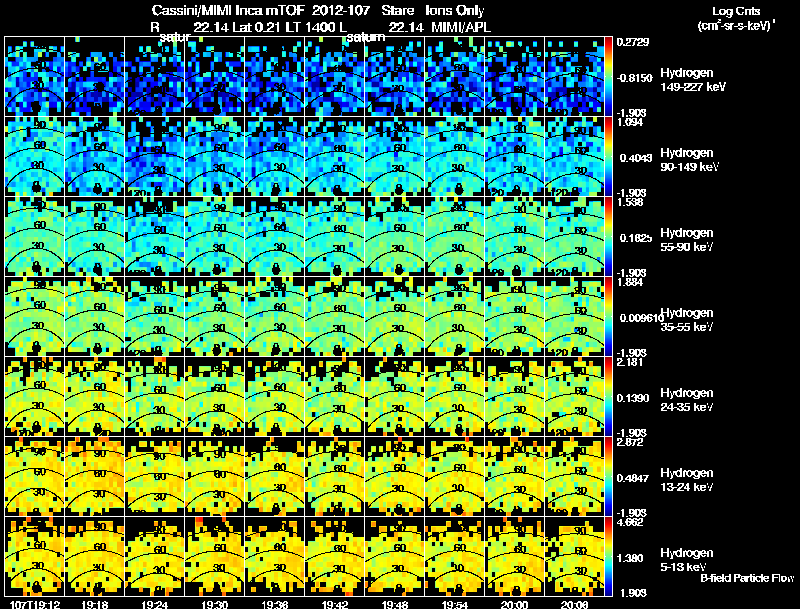
Task: Click the Cassini/MIMI Inca mTOF title text
Action: [228, 10]
